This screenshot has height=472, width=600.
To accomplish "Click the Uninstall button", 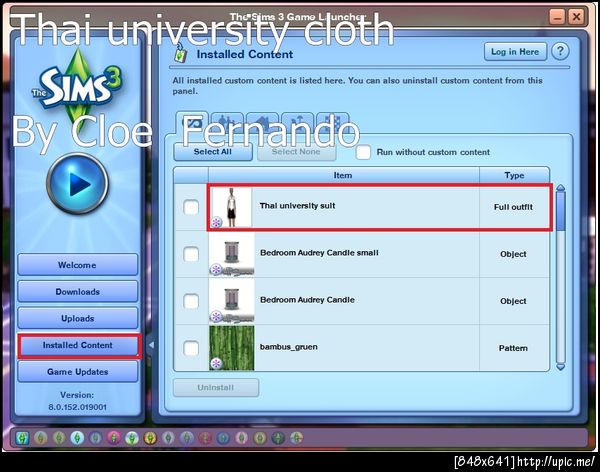I will 216,387.
